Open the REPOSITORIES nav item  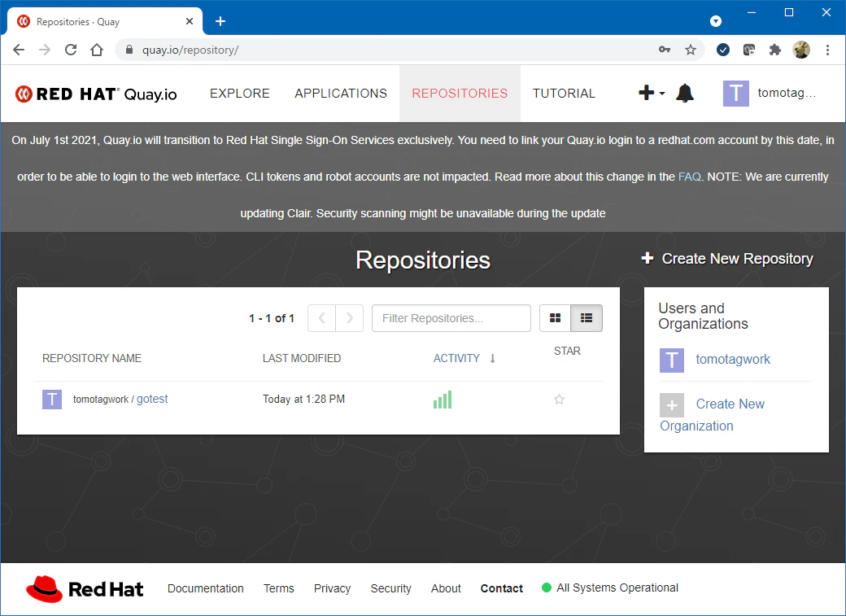(x=460, y=94)
